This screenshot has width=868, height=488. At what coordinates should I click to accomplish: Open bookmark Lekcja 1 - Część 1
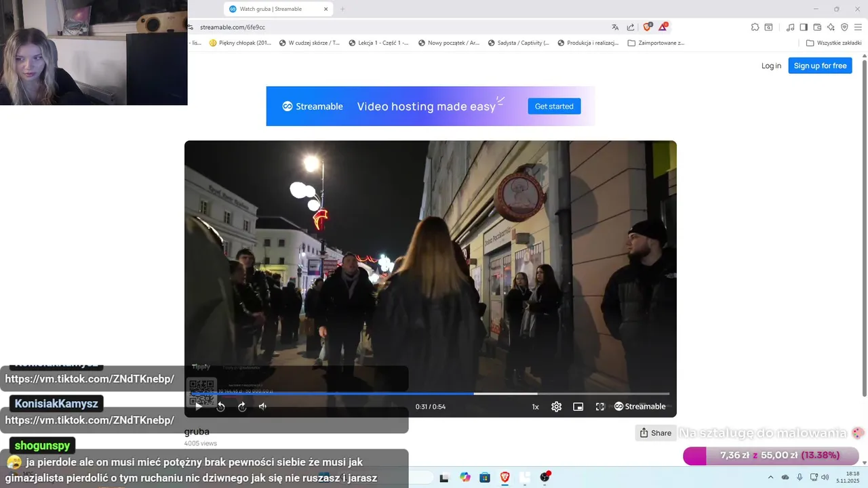[x=378, y=43]
